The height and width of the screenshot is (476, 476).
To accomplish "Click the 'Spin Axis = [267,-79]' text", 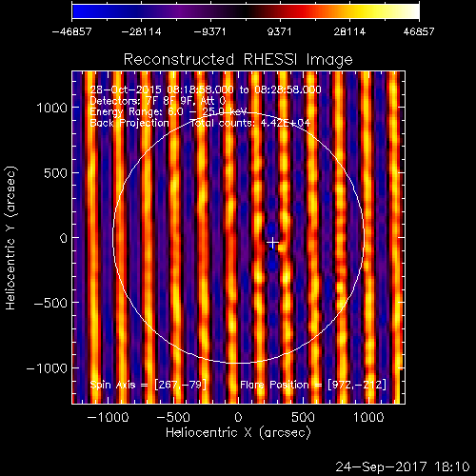I will pos(149,385).
